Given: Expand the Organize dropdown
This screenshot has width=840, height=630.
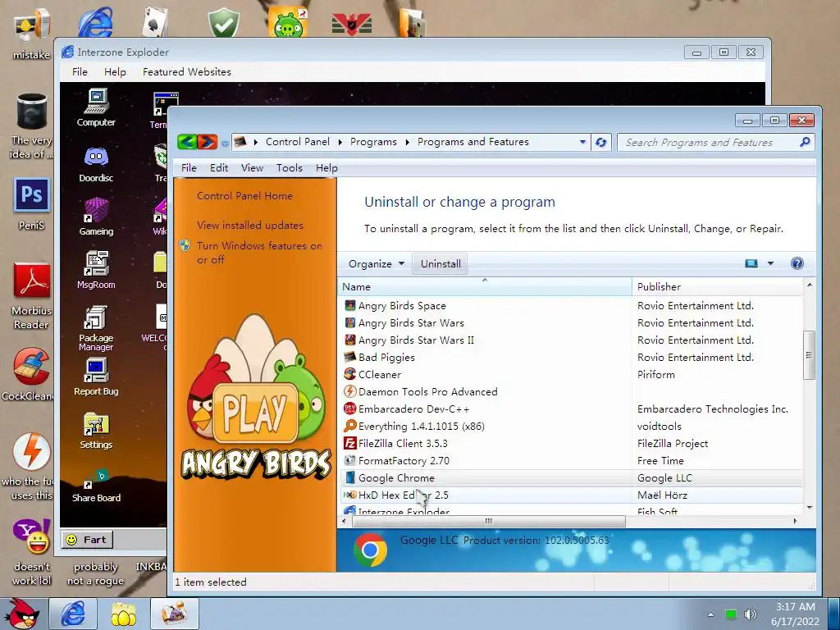Looking at the screenshot, I should point(376,263).
